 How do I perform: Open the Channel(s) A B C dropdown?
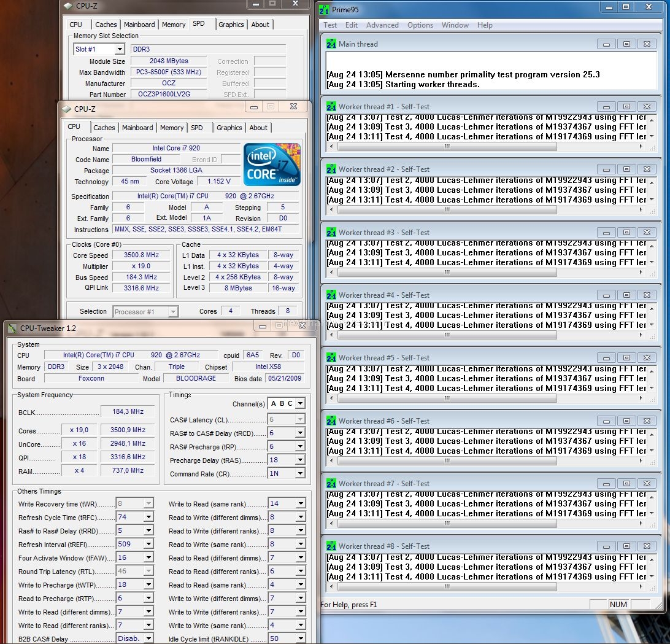pyautogui.click(x=301, y=403)
